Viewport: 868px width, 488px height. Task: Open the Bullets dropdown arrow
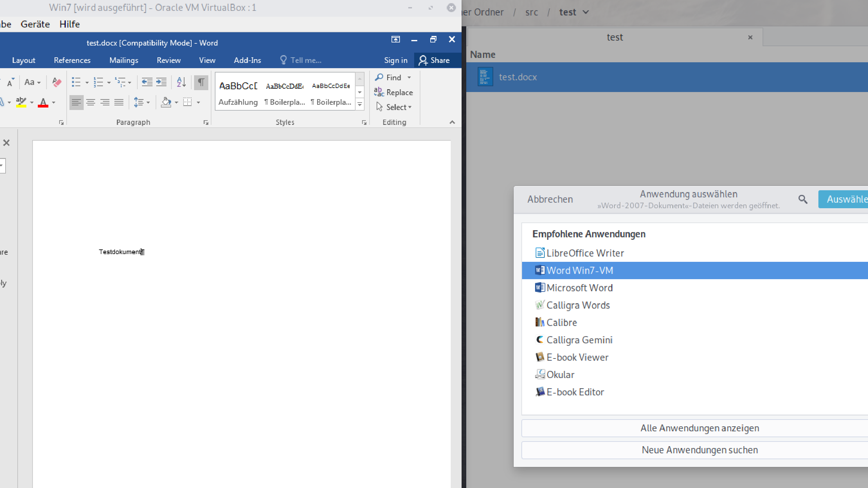86,82
